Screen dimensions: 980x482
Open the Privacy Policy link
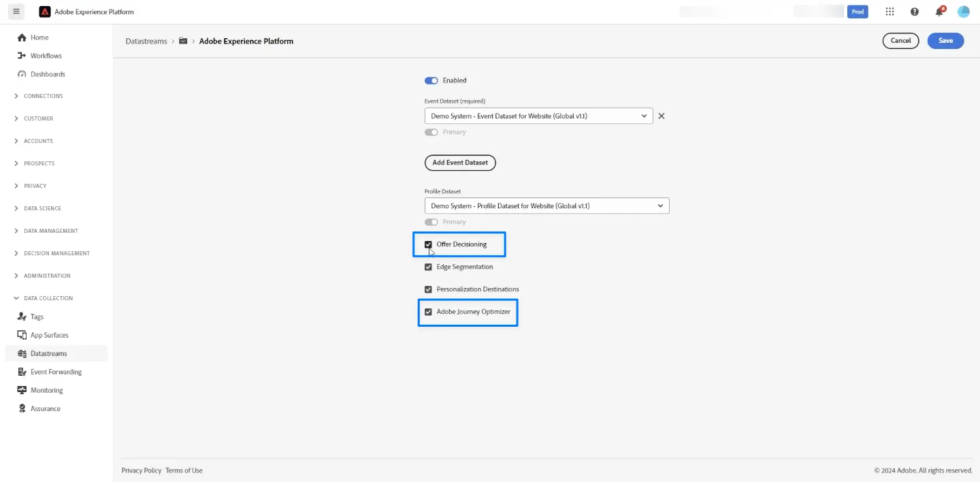[x=142, y=470]
